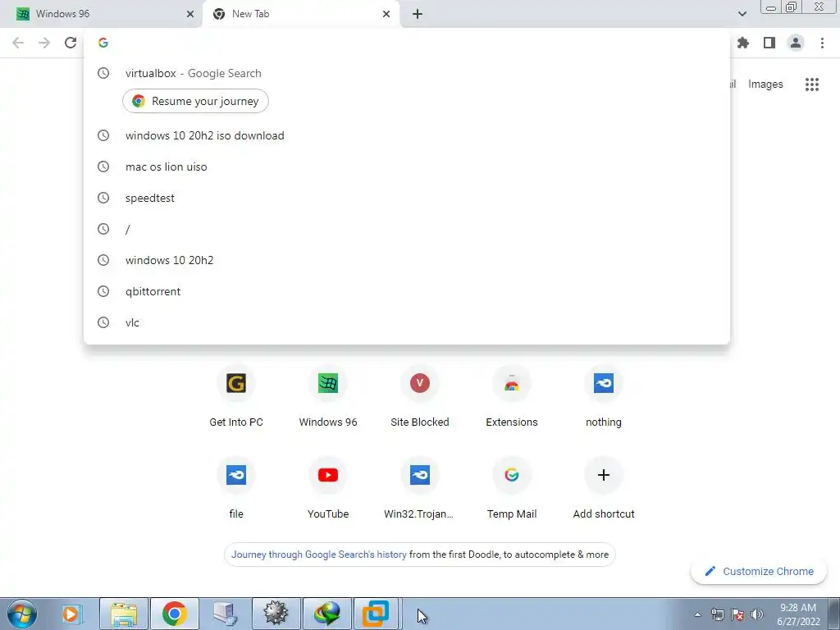Click Customize Chrome button

pos(760,572)
